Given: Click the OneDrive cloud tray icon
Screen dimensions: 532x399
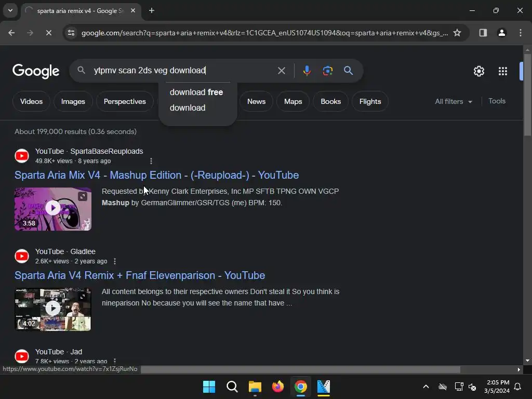Looking at the screenshot, I should pos(443,387).
